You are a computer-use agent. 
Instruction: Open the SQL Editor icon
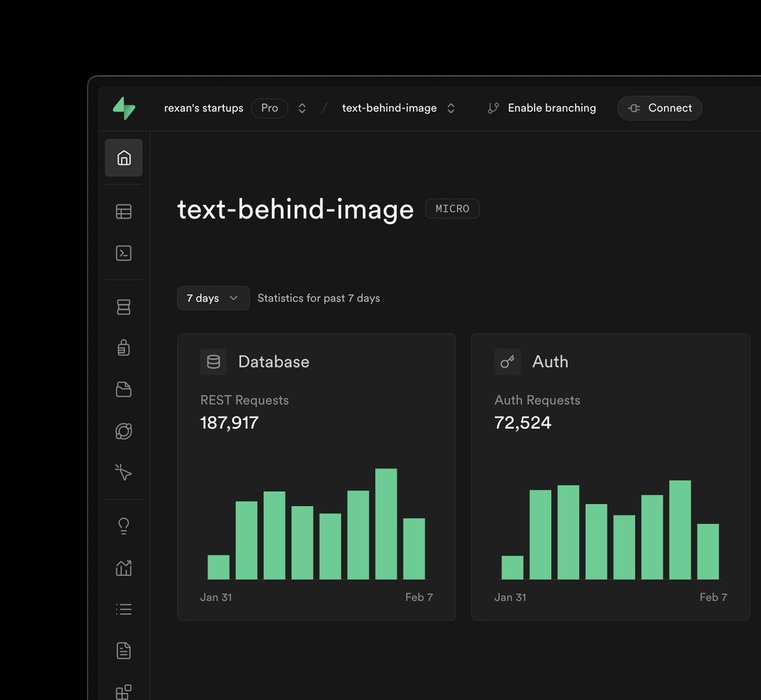124,253
